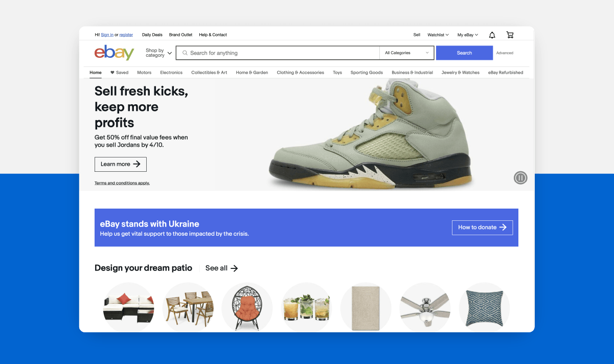Viewport: 614px width, 364px height.
Task: Open the shopping cart
Action: 510,34
